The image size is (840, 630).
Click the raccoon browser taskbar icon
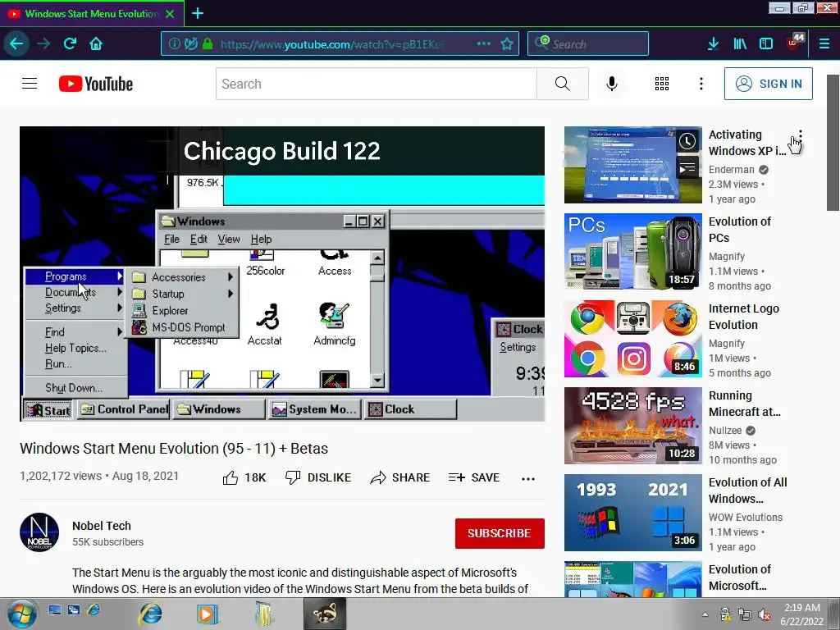325,614
